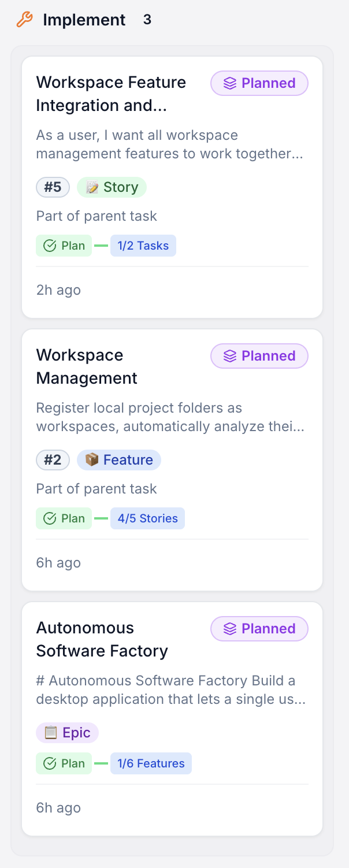Expand the 1/2 Tasks progress badge

[x=143, y=245]
